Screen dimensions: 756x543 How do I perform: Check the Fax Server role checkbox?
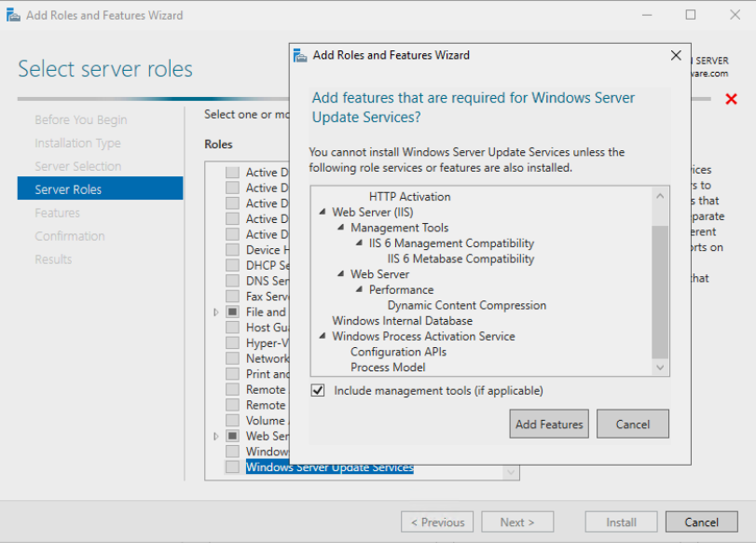click(x=231, y=296)
